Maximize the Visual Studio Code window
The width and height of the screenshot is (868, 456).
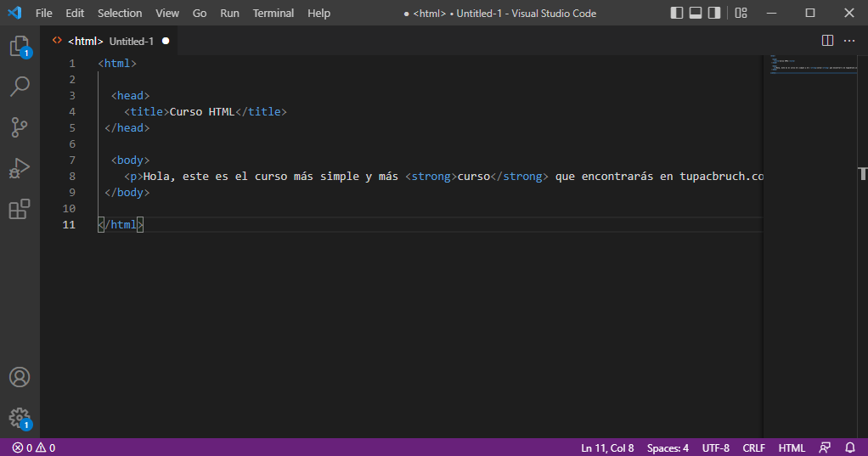click(810, 13)
